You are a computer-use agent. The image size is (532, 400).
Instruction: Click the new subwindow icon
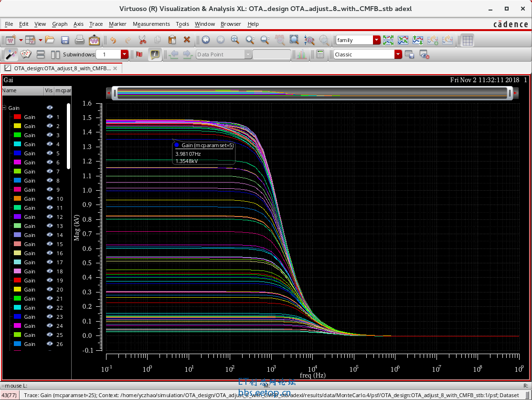coord(30,40)
